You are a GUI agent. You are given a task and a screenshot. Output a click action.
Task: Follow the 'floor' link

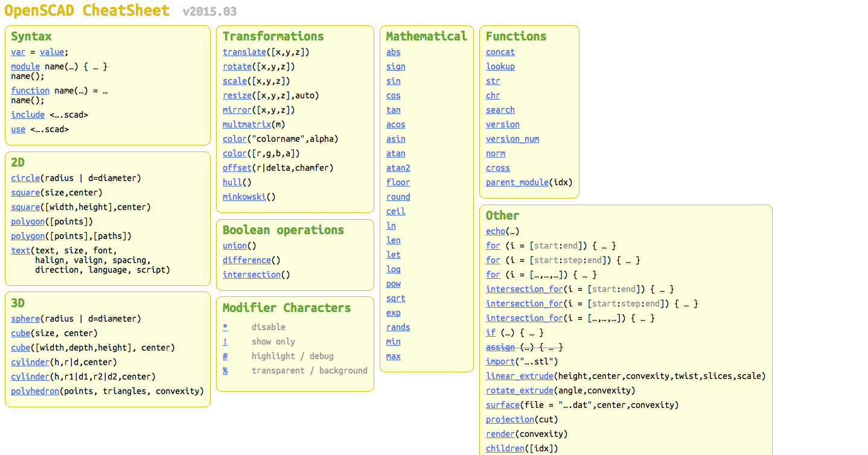point(398,182)
